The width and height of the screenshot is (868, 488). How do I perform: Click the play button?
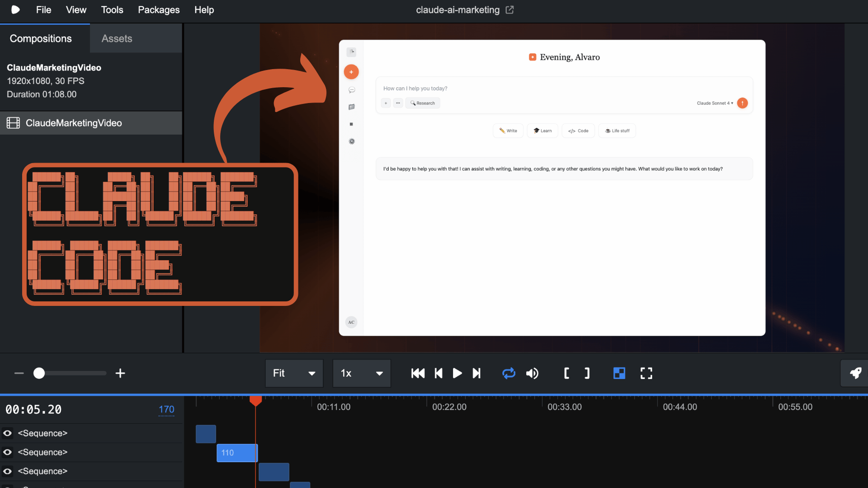coord(457,373)
